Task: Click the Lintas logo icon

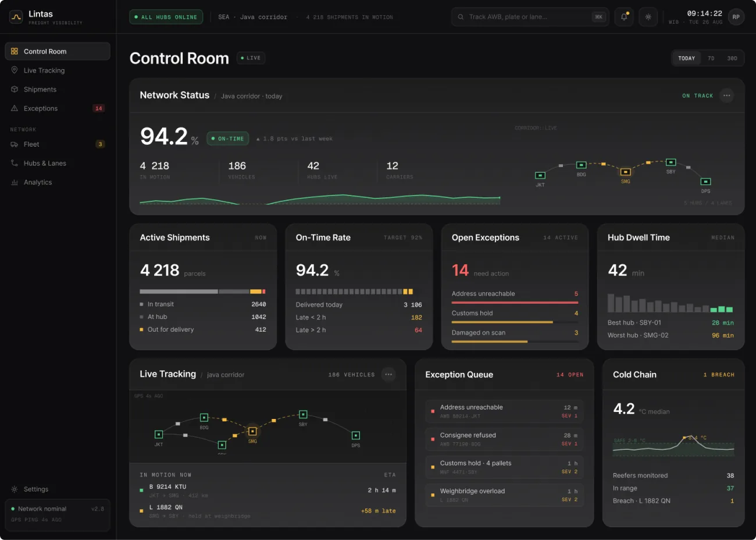Action: click(16, 17)
